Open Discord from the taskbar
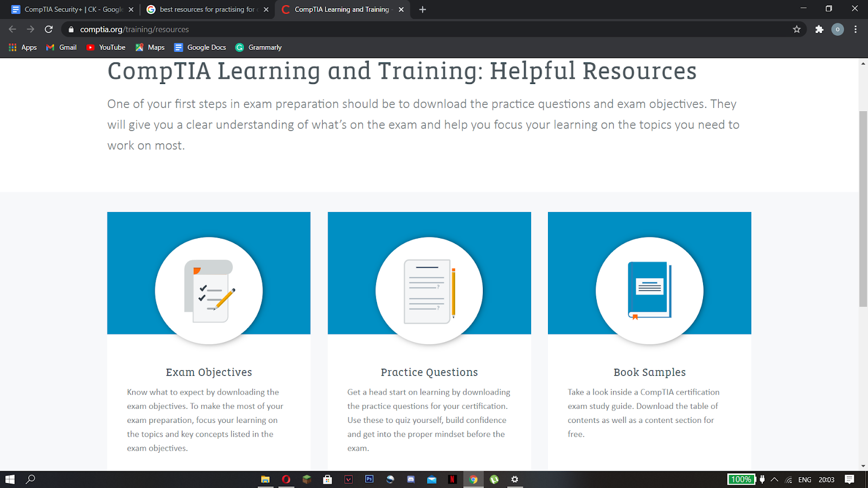 tap(411, 479)
